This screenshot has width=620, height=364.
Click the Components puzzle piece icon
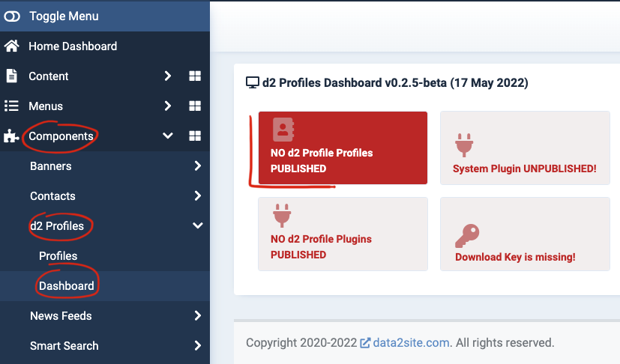11,136
